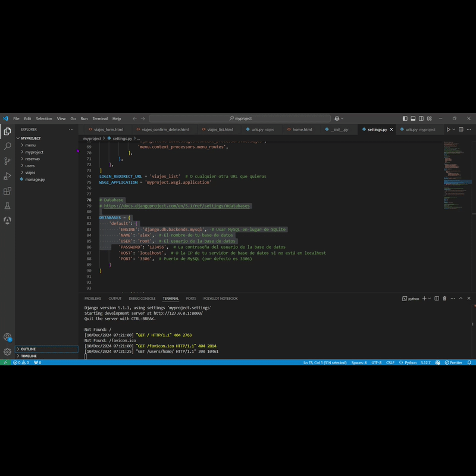Click Prettier in the status bar
Screen dimensions: 476x476
coord(453,362)
